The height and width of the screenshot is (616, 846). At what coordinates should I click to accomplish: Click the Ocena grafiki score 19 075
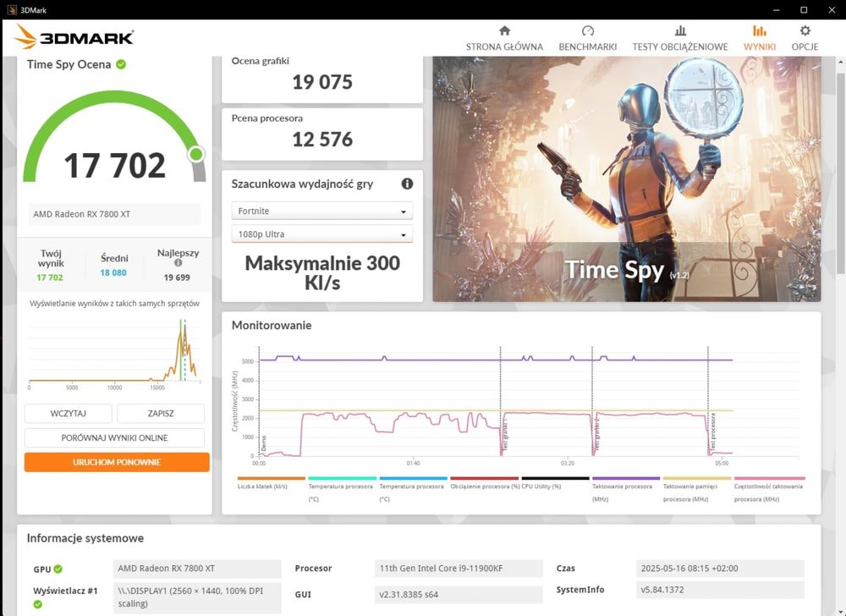tap(322, 82)
